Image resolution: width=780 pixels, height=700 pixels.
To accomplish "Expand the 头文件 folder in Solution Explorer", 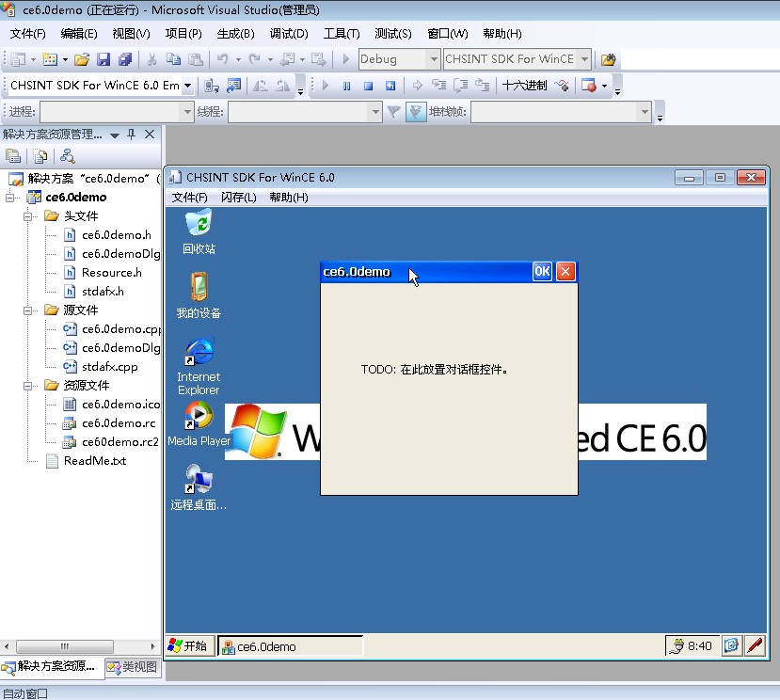I will click(x=29, y=215).
